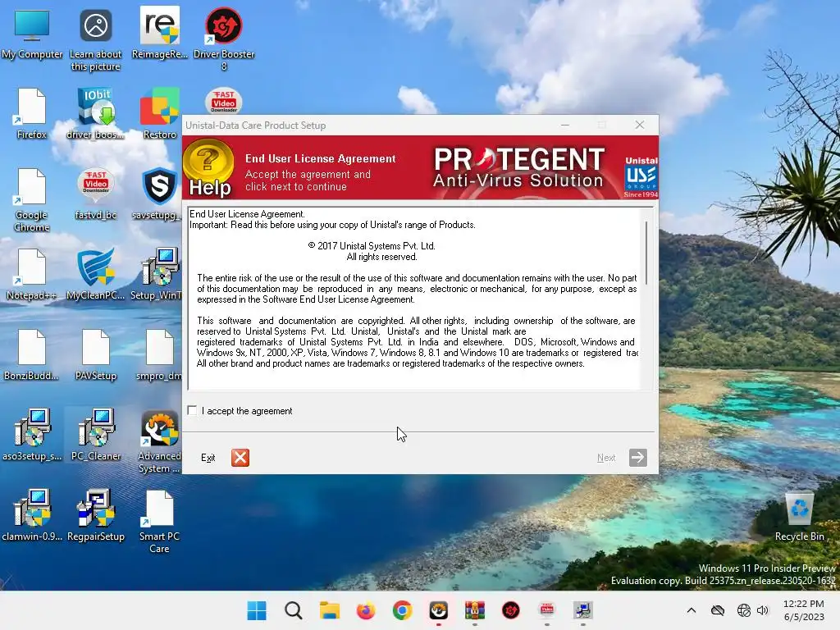Open WinRAR from the taskbar
The height and width of the screenshot is (630, 840).
point(475,610)
